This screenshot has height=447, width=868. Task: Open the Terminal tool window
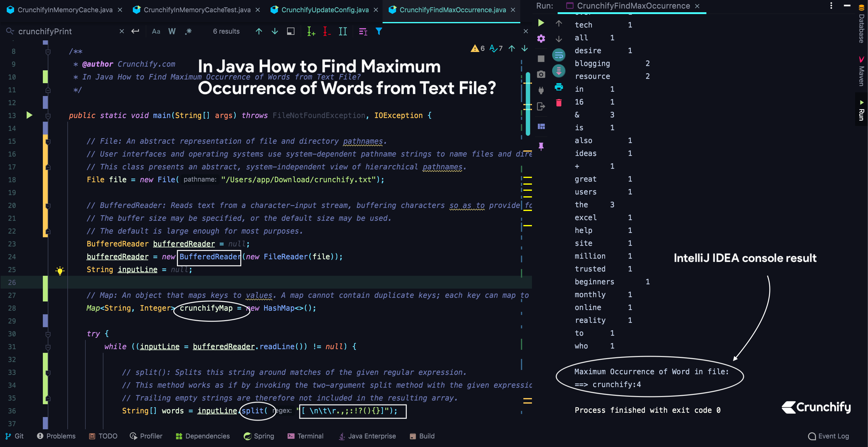[x=305, y=436]
